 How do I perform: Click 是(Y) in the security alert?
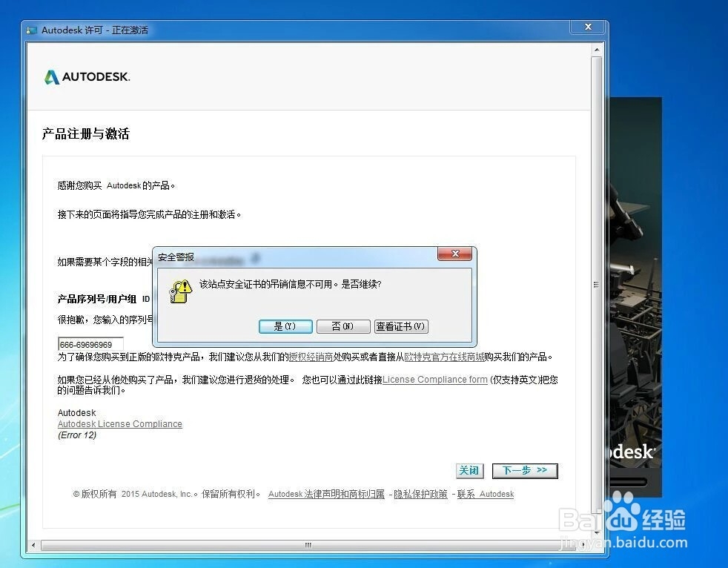(x=285, y=326)
